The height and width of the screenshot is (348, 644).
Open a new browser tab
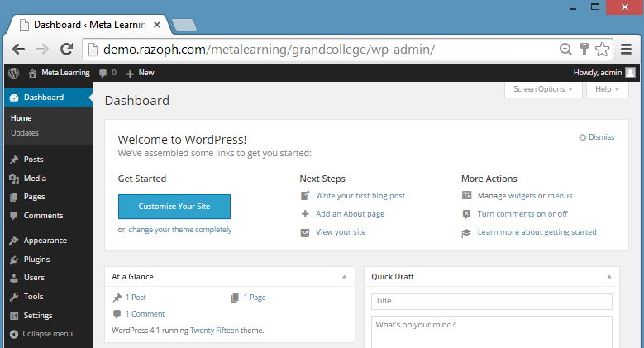pos(184,26)
